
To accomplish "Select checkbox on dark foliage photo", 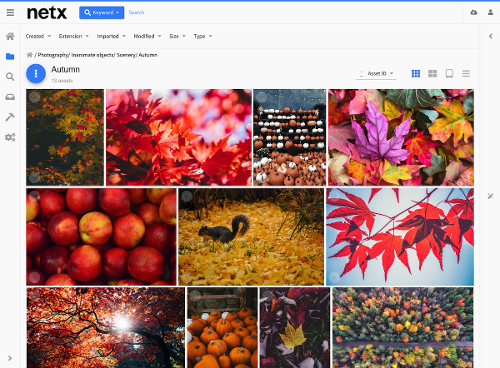I will 34,97.
